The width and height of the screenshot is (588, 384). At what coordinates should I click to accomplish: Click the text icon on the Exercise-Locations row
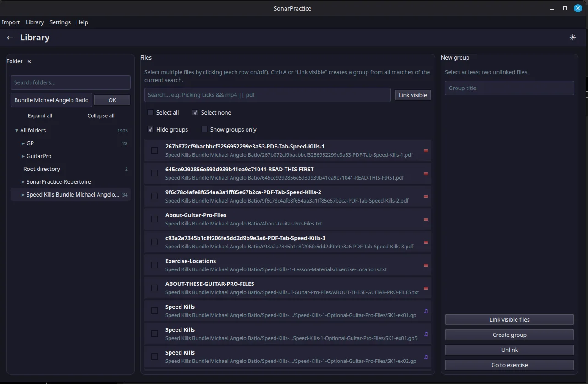pos(426,265)
